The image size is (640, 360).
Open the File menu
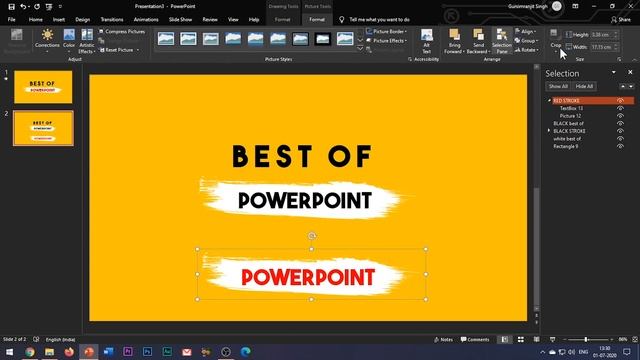coord(11,20)
